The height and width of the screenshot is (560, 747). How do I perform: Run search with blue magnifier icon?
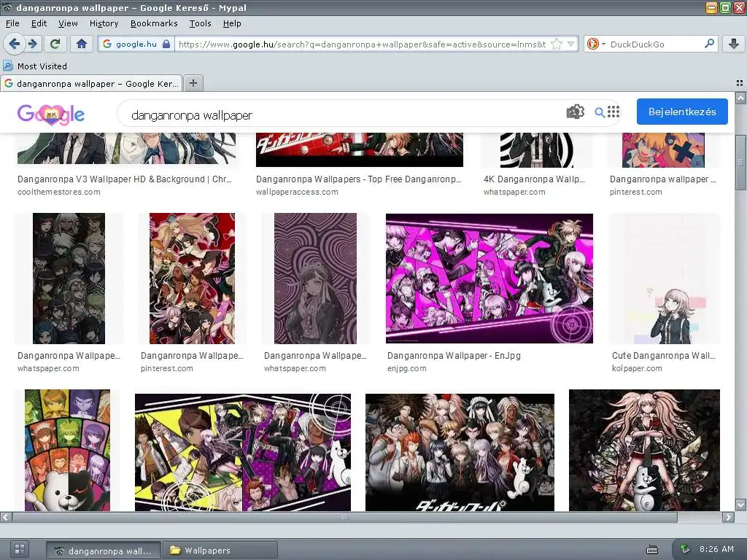[600, 112]
